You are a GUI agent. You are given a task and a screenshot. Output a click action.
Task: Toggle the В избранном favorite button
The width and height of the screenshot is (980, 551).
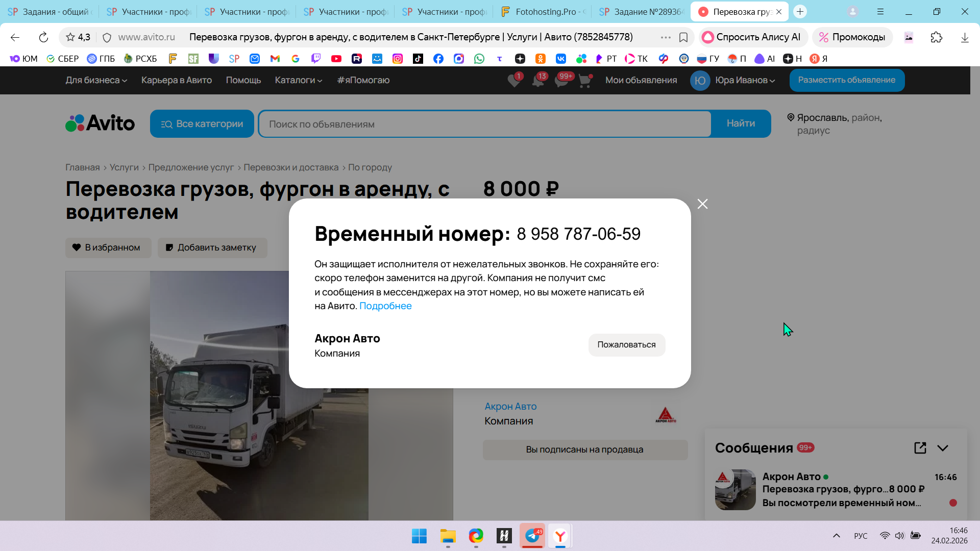(108, 247)
